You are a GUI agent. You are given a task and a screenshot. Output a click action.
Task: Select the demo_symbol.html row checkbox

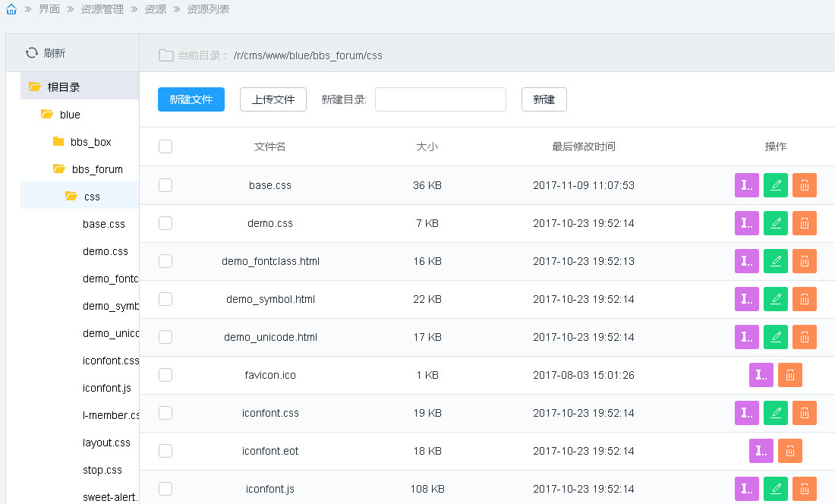tap(165, 299)
